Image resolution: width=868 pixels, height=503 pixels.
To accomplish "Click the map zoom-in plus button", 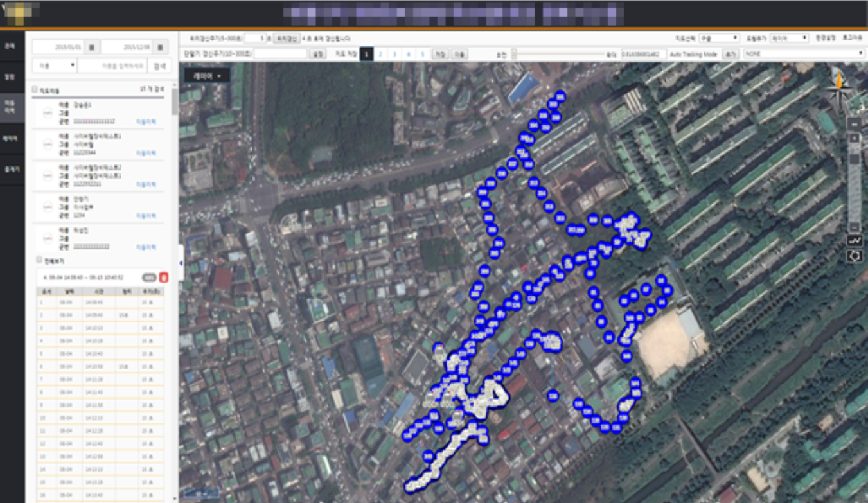I will click(854, 138).
